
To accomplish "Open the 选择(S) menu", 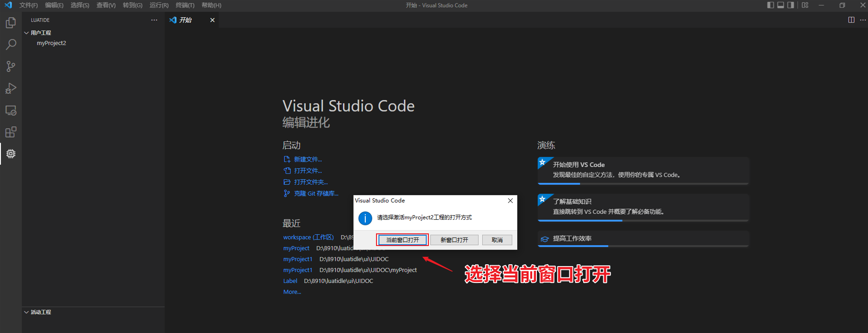I will point(80,5).
